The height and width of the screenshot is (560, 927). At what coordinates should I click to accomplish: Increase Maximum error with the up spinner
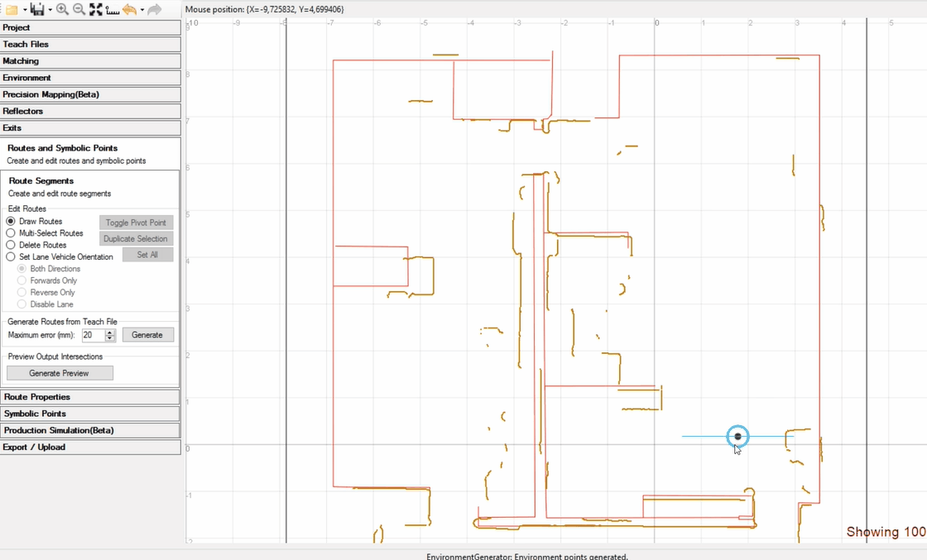(110, 332)
